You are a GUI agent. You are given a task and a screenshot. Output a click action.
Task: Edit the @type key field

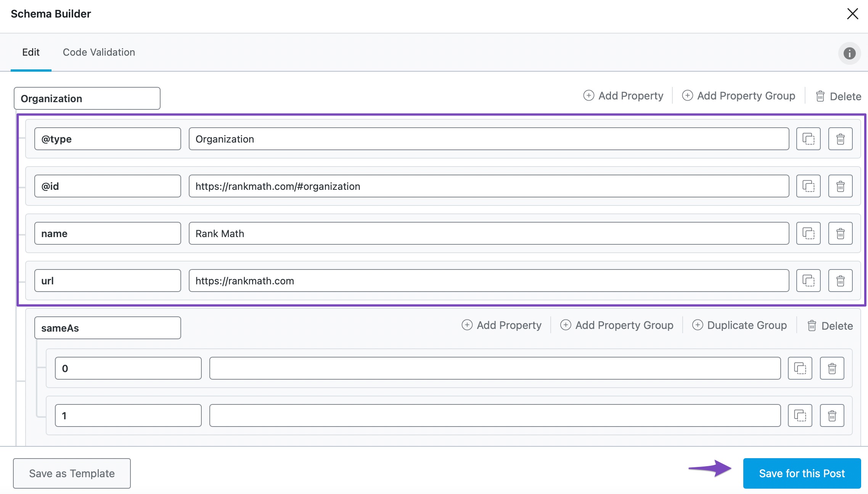(x=108, y=139)
